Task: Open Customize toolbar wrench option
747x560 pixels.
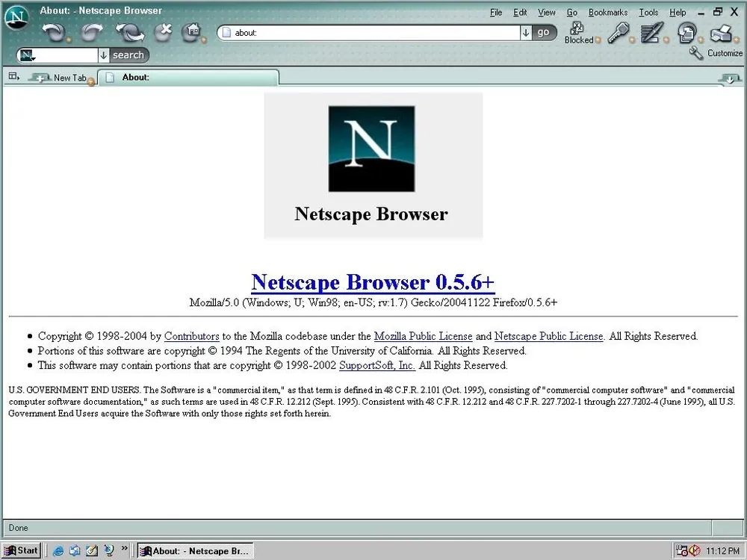Action: click(716, 53)
